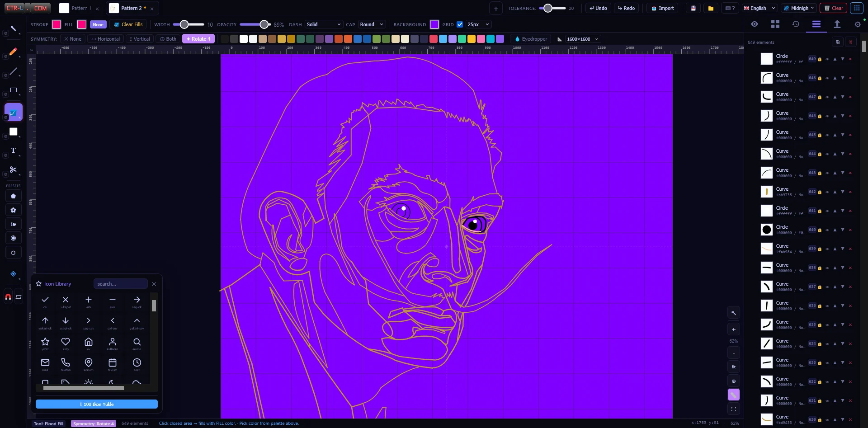Image resolution: width=868 pixels, height=428 pixels.
Task: Open the four-squares gallery panel tab
Action: [x=775, y=24]
